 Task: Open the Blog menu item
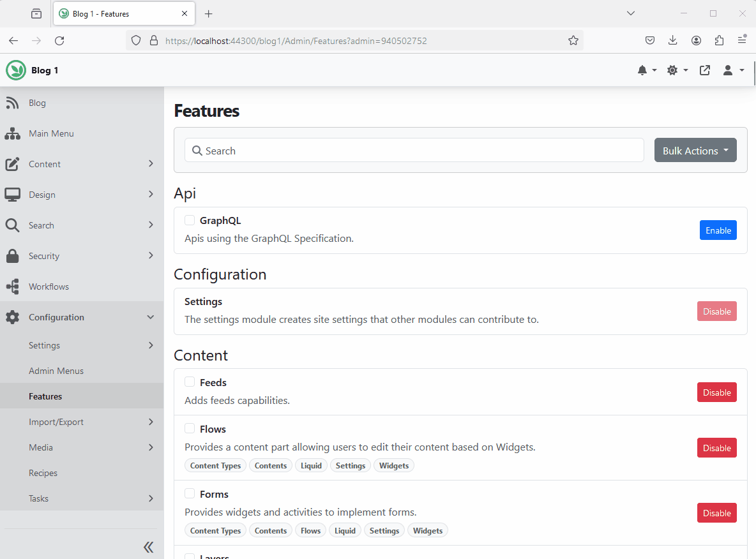[37, 103]
